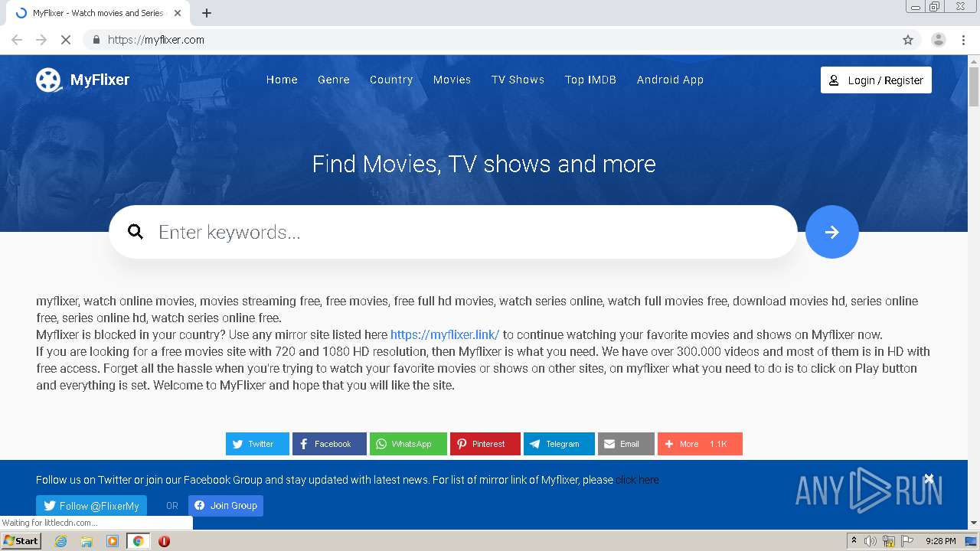
Task: Click the 'Find Movies, TV shows and more' heading
Action: coord(484,164)
